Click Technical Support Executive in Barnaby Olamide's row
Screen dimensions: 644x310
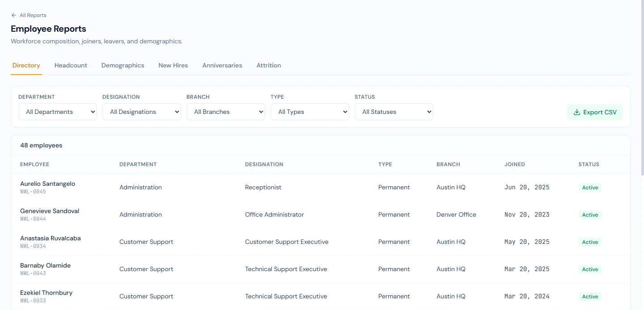point(286,269)
